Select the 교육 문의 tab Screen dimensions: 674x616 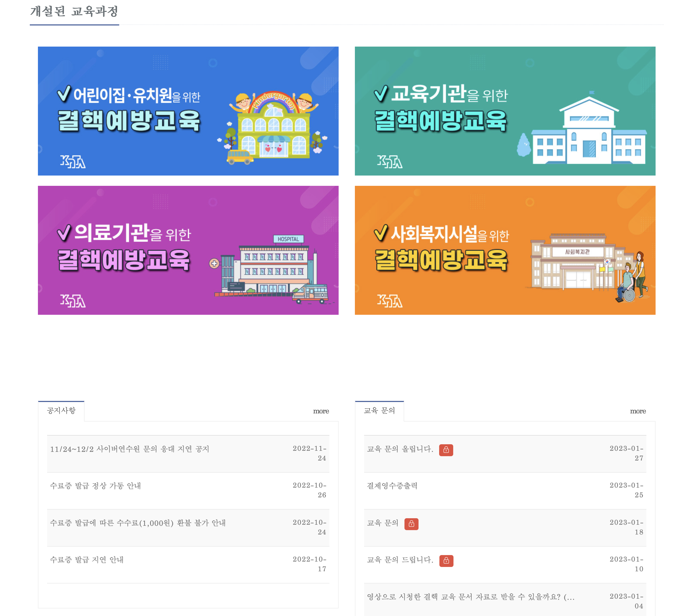379,410
